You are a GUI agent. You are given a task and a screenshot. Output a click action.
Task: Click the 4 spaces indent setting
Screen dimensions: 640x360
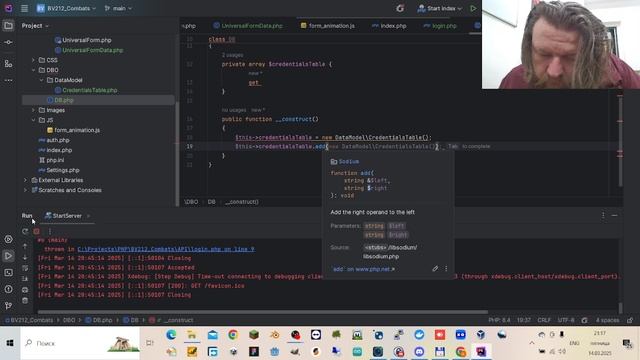[x=607, y=320]
